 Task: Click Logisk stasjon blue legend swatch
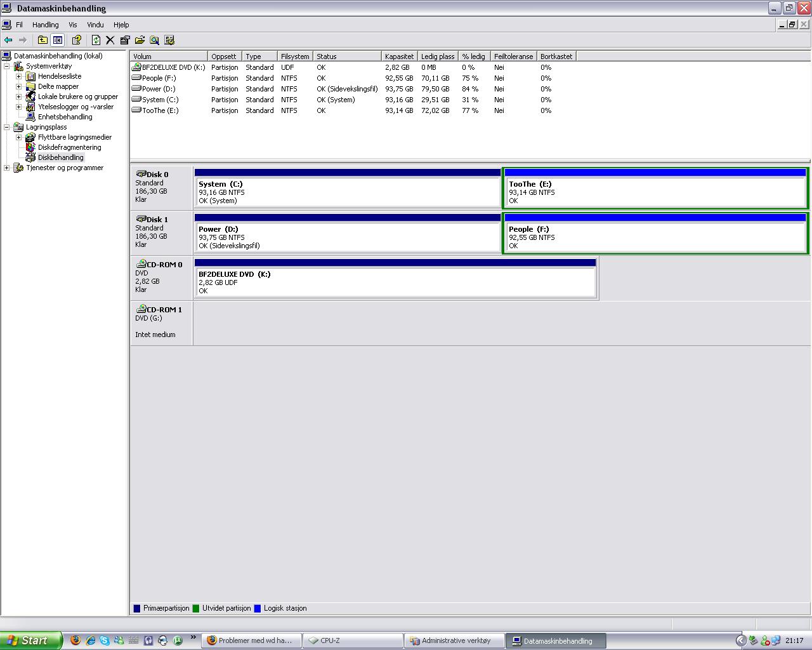pos(258,608)
